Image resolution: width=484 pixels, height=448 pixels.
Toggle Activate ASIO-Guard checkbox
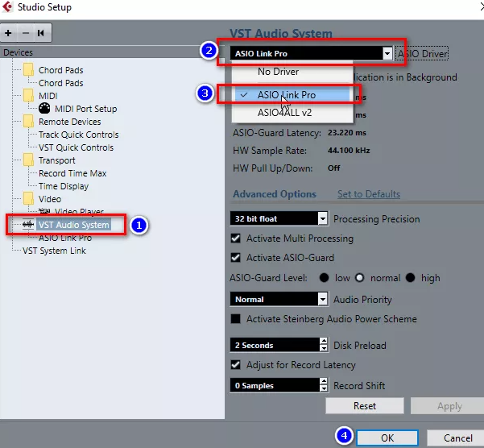236,258
